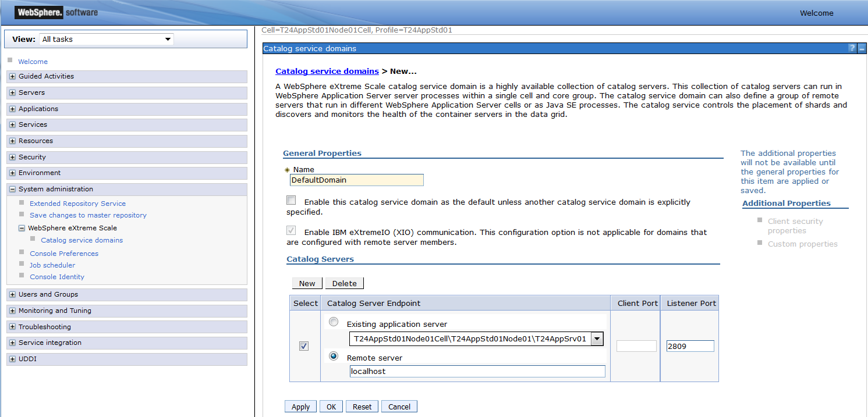Enable this domain as the default checkbox
Screen dimensions: 868x417
pos(291,201)
